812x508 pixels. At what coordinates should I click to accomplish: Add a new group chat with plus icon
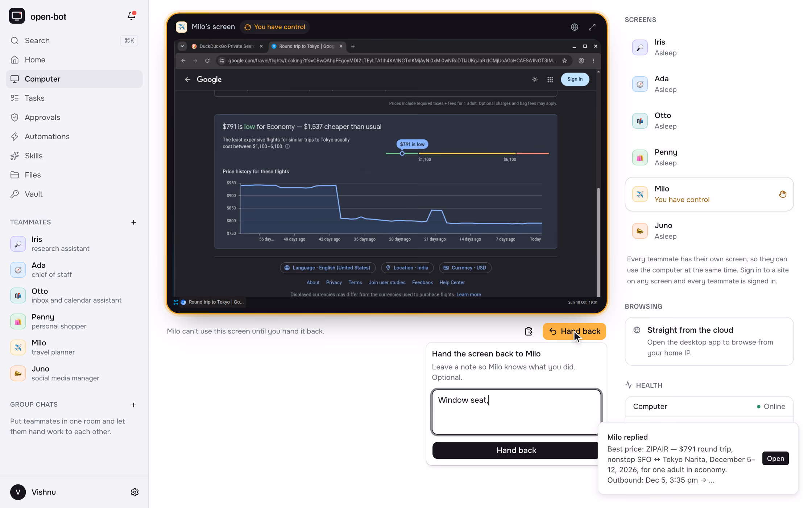pos(134,405)
